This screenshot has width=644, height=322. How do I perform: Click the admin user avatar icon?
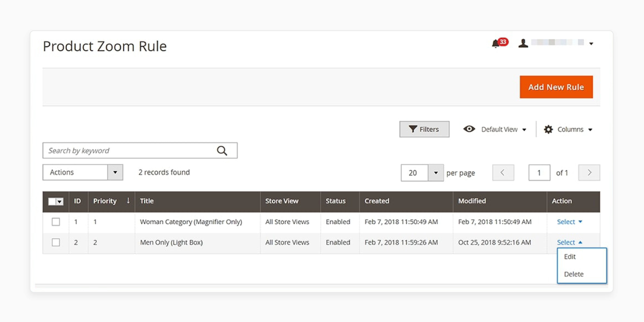tap(523, 43)
